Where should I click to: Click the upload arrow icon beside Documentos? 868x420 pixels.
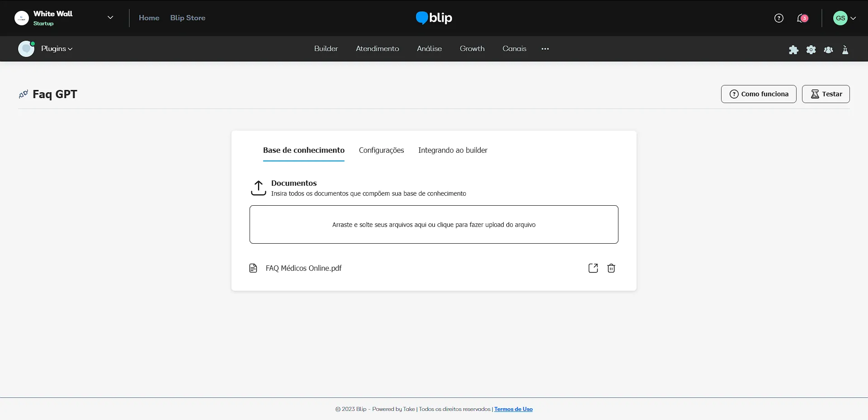259,188
